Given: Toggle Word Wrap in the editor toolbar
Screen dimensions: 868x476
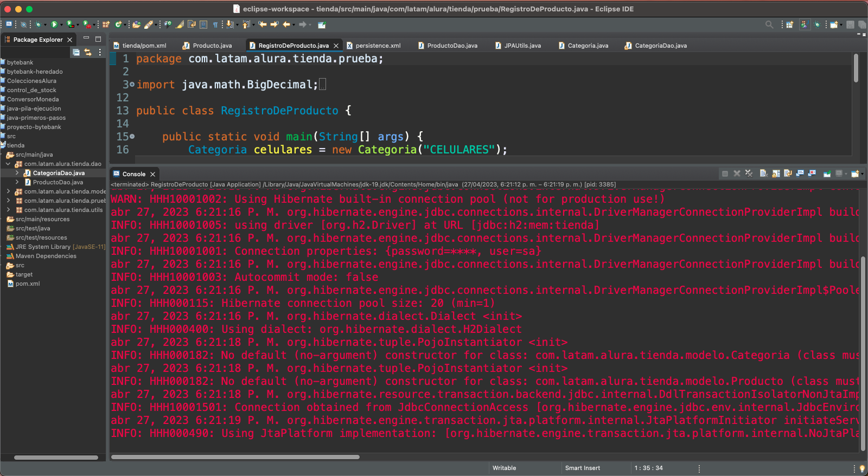Looking at the screenshot, I should pyautogui.click(x=192, y=24).
